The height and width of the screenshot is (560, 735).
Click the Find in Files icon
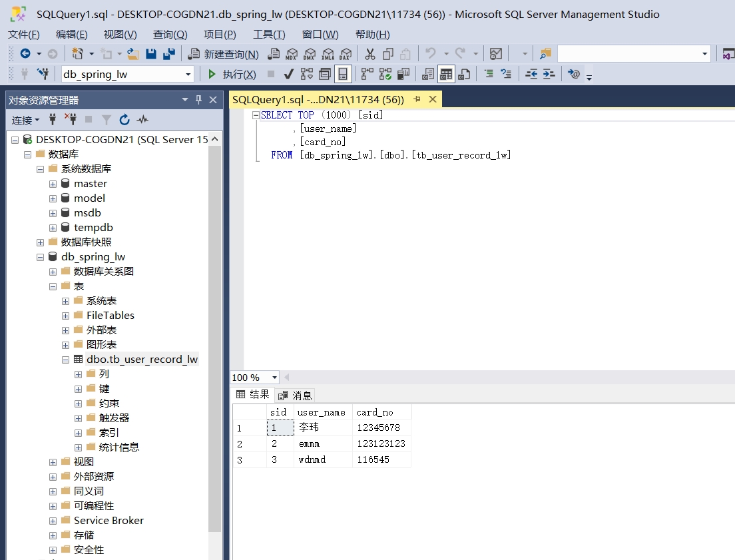point(545,54)
